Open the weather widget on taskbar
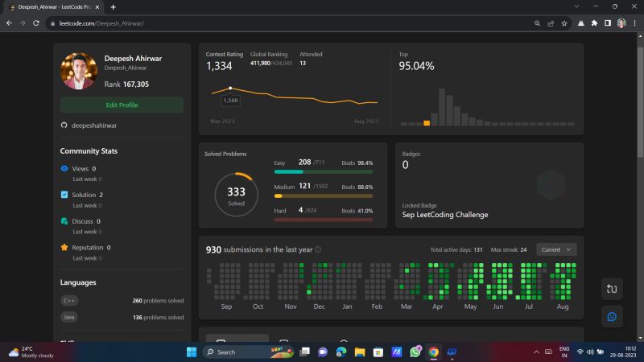The height and width of the screenshot is (362, 644). coord(31,352)
